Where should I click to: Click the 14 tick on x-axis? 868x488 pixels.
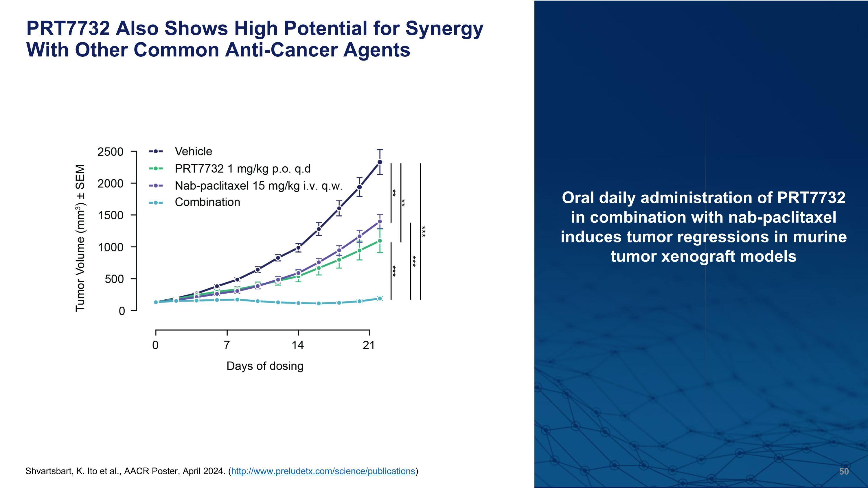click(x=298, y=345)
